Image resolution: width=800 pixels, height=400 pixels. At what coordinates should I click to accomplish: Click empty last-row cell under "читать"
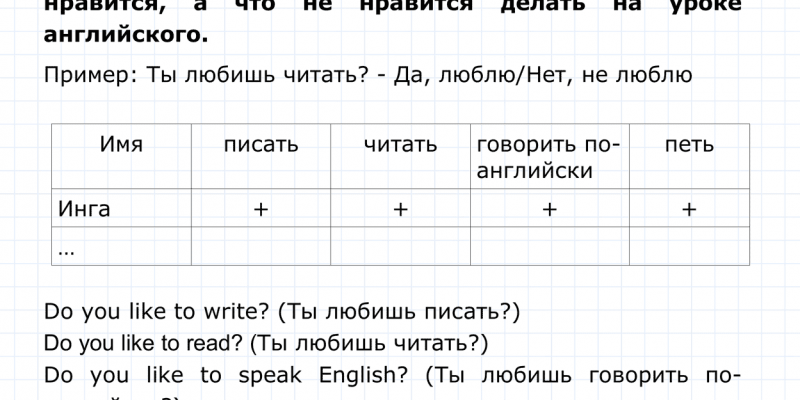click(x=400, y=248)
